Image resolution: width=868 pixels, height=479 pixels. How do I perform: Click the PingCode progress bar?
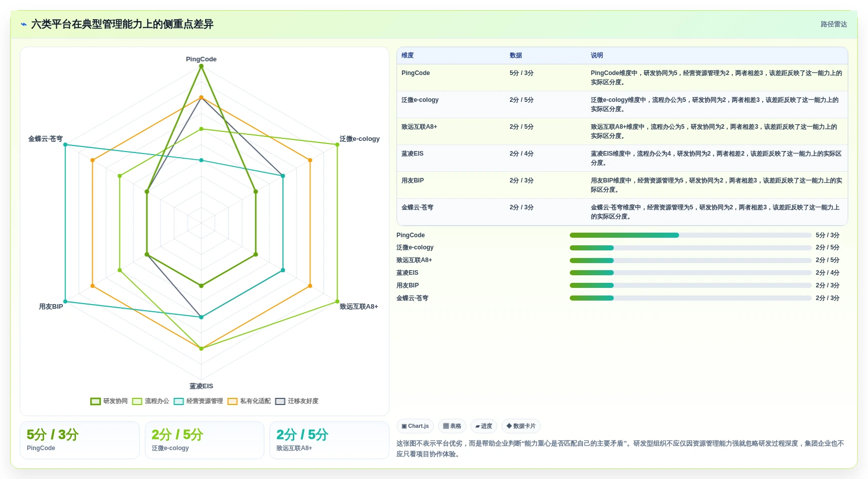click(x=690, y=235)
